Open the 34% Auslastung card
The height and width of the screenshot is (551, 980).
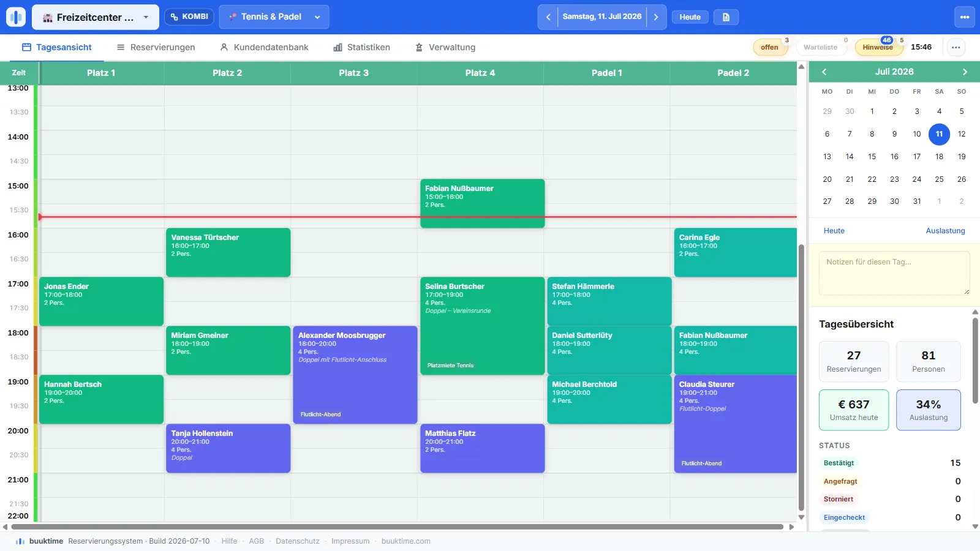pyautogui.click(x=929, y=410)
